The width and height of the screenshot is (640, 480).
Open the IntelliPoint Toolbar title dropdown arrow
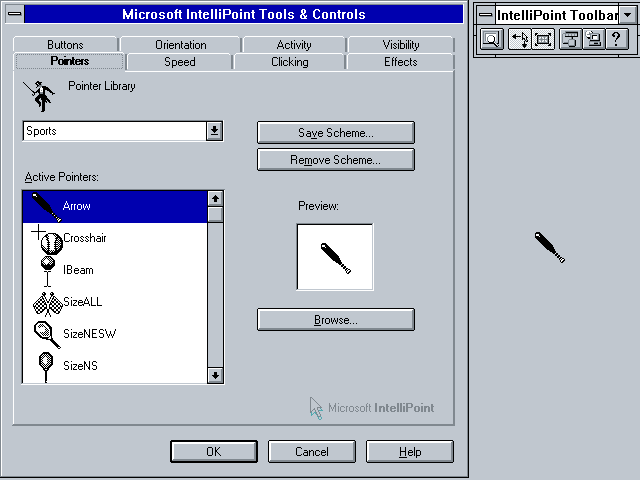pos(627,15)
